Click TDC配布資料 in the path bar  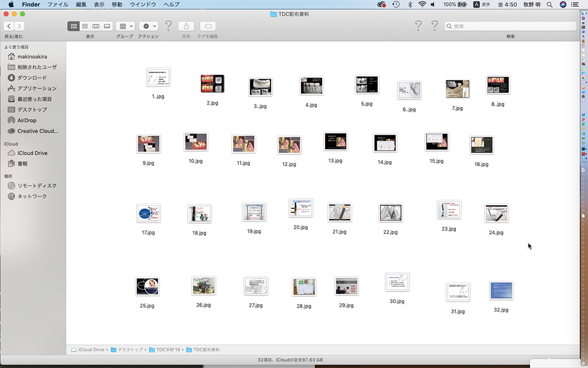click(203, 350)
